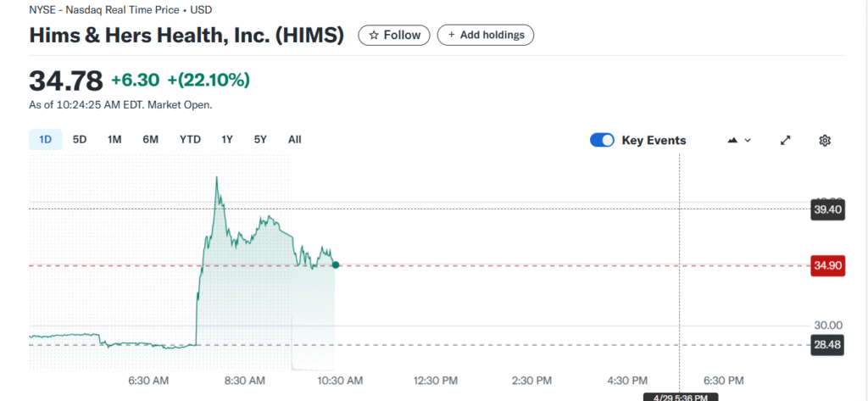View the 5Y chart range
This screenshot has width=868, height=401.
pyautogui.click(x=260, y=140)
